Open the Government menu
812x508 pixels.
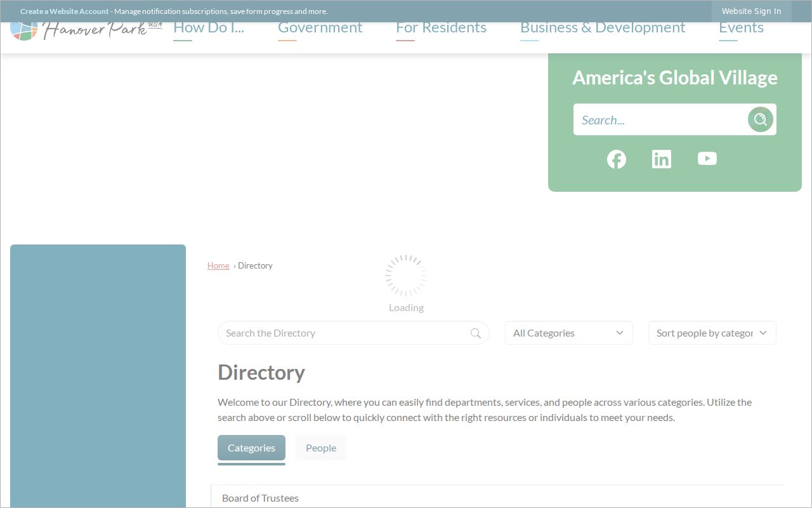click(320, 28)
